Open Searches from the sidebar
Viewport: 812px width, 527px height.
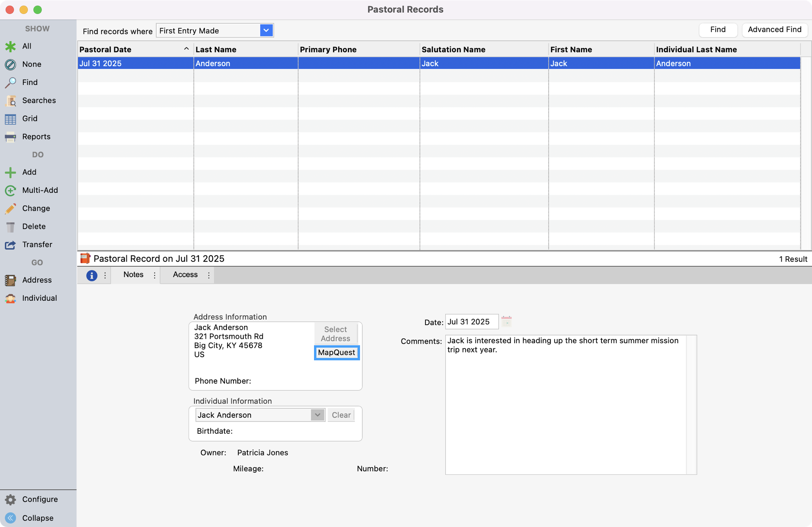click(x=11, y=100)
